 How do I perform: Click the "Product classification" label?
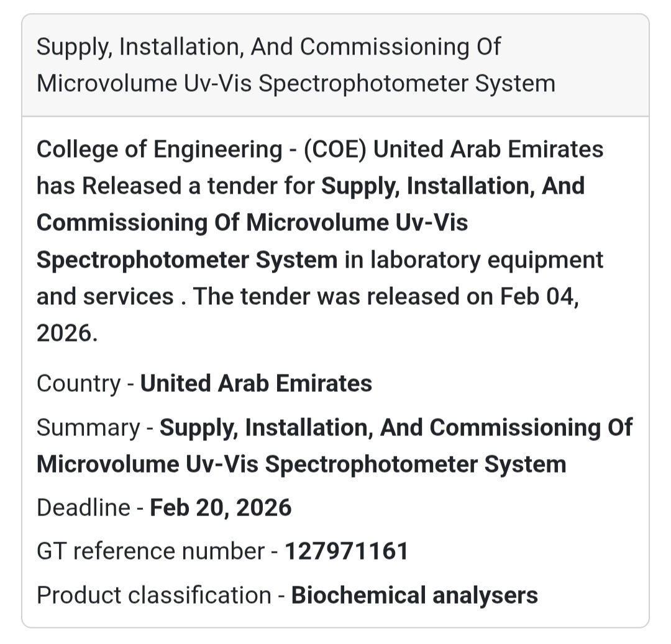153,595
